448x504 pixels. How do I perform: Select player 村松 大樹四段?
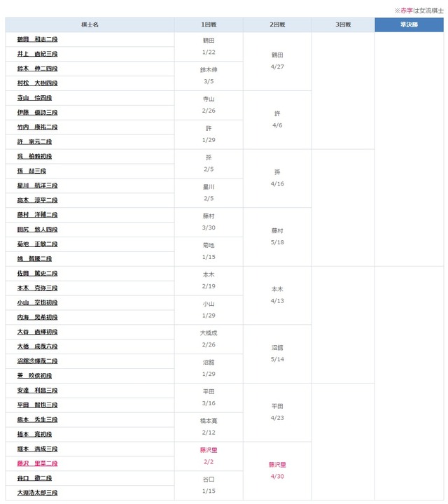37,83
